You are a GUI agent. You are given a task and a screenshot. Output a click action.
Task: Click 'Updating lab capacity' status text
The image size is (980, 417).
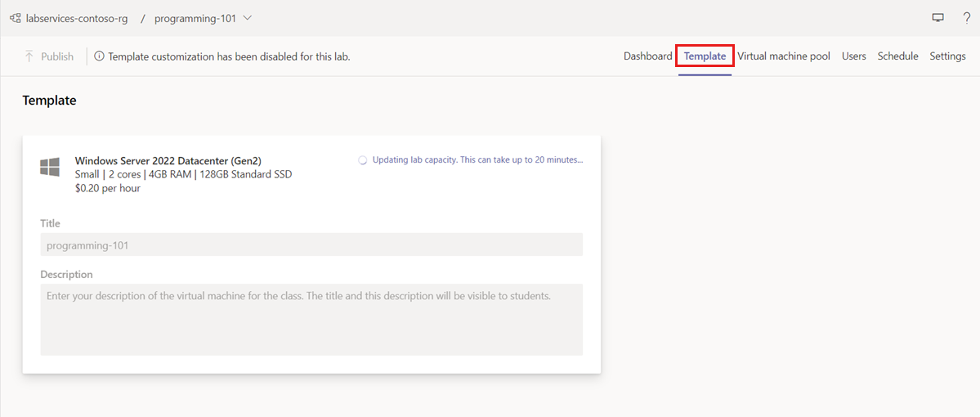(x=477, y=160)
